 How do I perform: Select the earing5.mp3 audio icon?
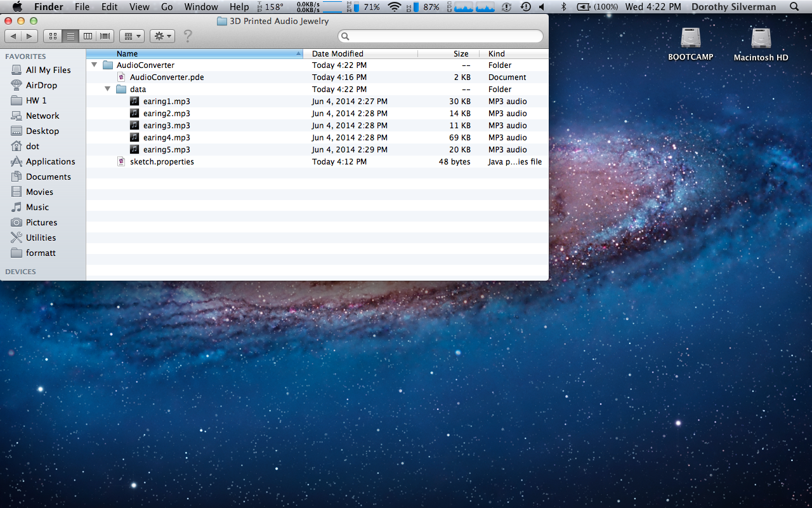tap(134, 149)
